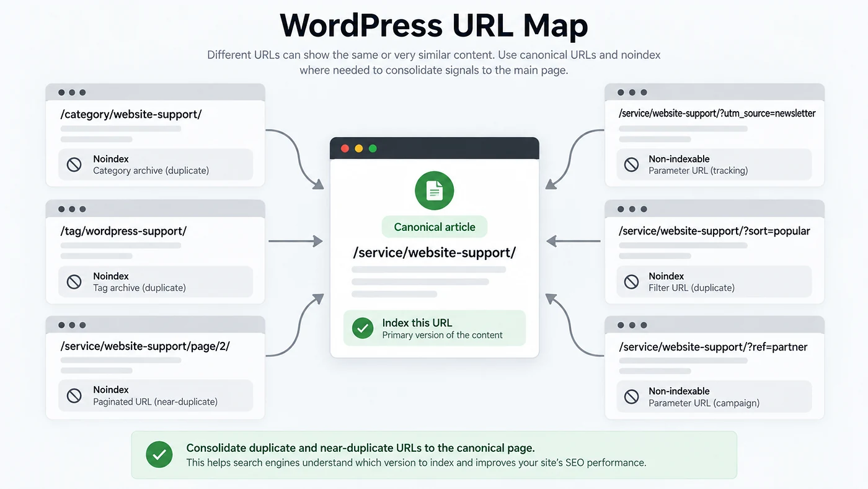Click the SEO performance sentence in banner

click(x=416, y=463)
